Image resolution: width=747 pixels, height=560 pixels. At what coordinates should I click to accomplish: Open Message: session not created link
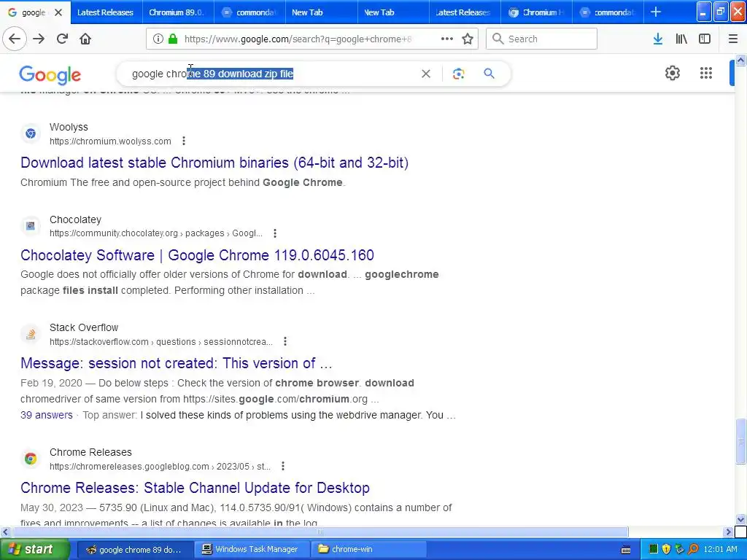click(x=177, y=363)
